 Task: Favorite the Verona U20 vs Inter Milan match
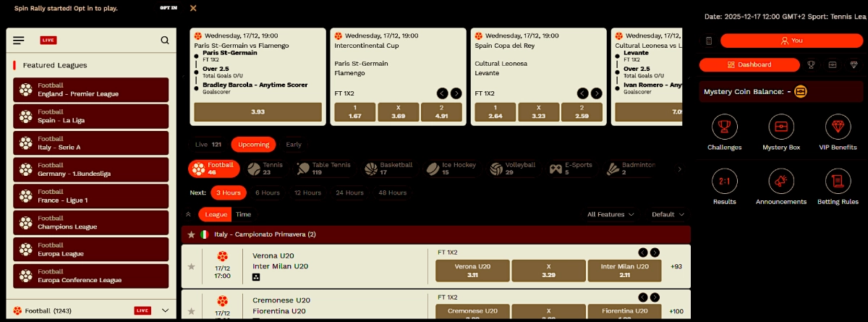[192, 266]
